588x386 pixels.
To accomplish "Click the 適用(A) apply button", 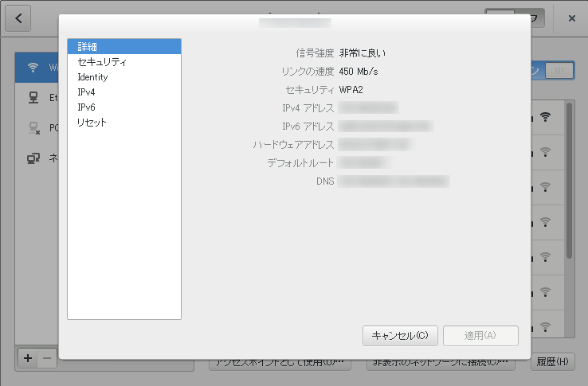I will point(480,335).
